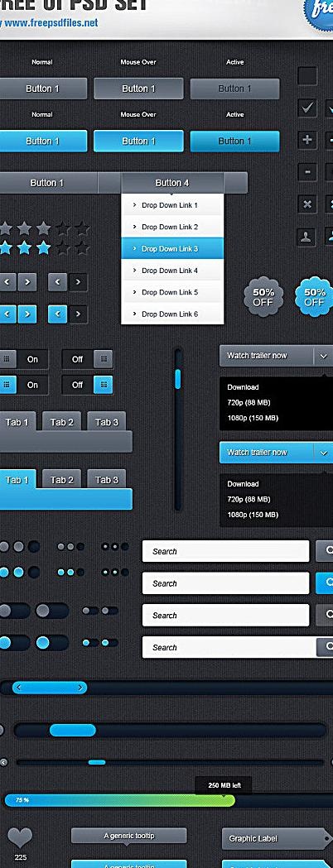Open the gray Watch trailer now chevron
The image size is (333, 868).
[324, 356]
